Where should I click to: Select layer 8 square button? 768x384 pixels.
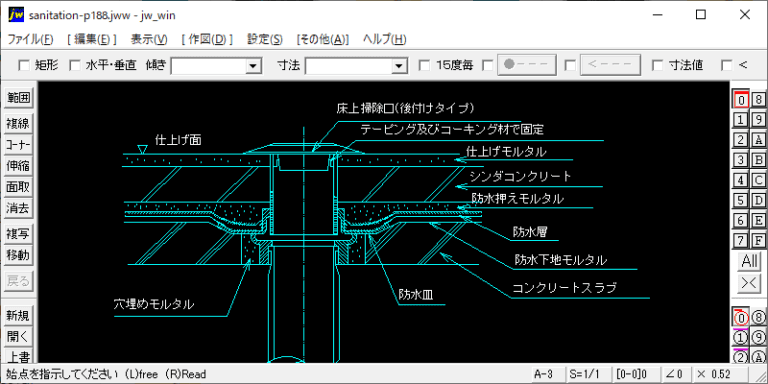[x=759, y=100]
